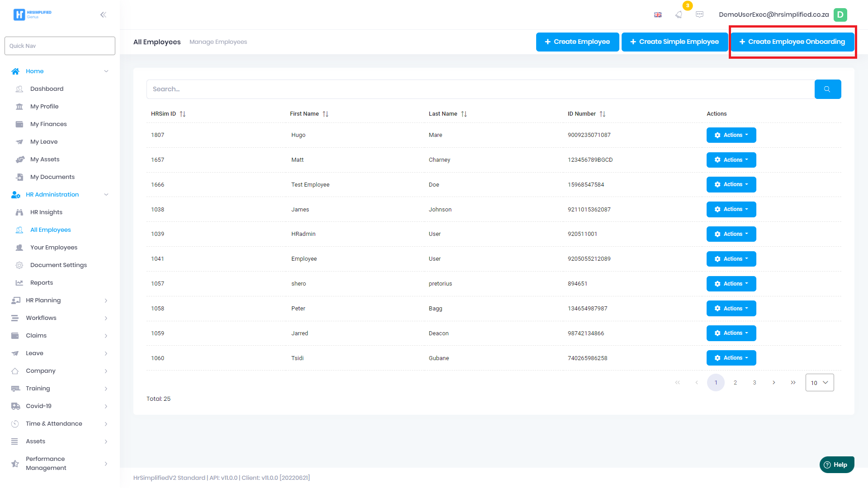868x488 pixels.
Task: Open Your Employees in sidebar
Action: coord(54,248)
